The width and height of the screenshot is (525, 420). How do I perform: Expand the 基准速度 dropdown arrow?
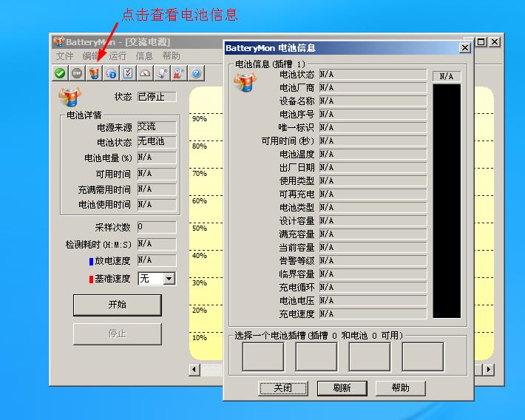click(x=169, y=278)
